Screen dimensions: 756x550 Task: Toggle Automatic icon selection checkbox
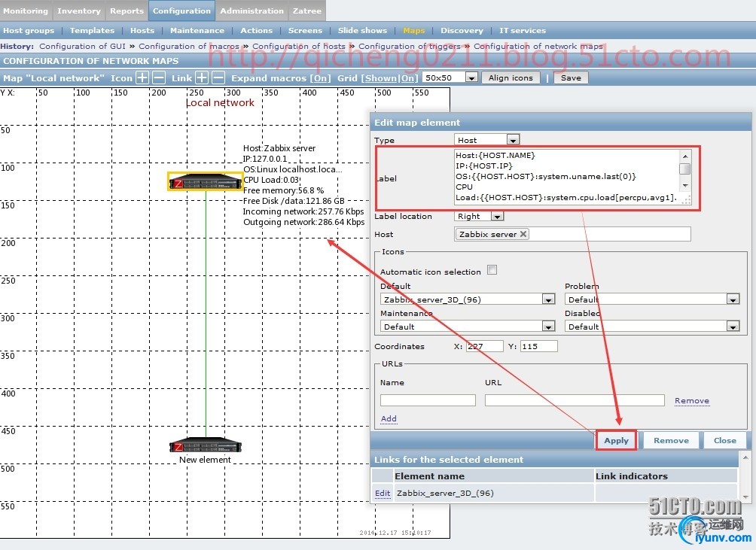492,270
